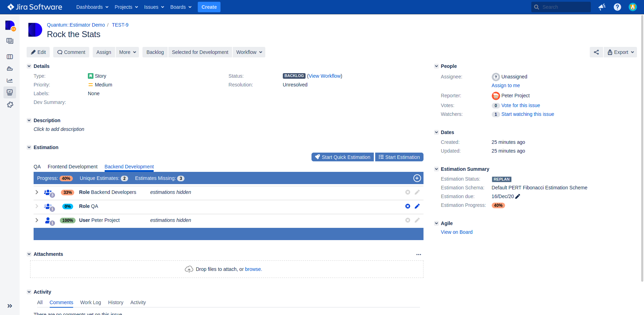The width and height of the screenshot is (644, 315).
Task: Click remove icon on Role Backend Developers row
Action: pyautogui.click(x=408, y=192)
